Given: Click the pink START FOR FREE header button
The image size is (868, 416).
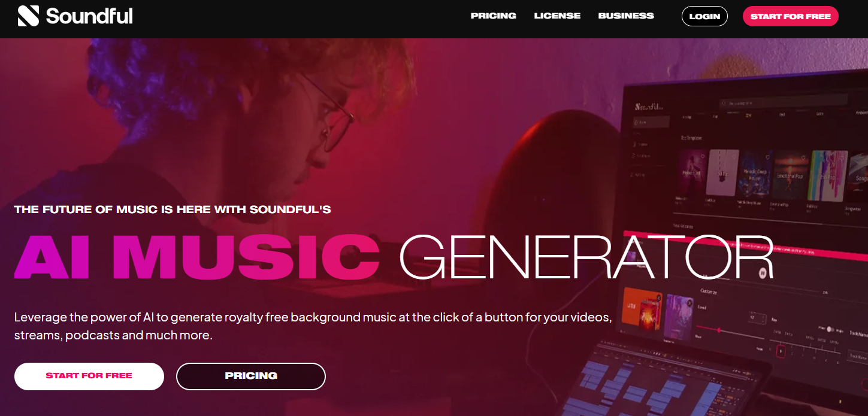Looking at the screenshot, I should [790, 16].
